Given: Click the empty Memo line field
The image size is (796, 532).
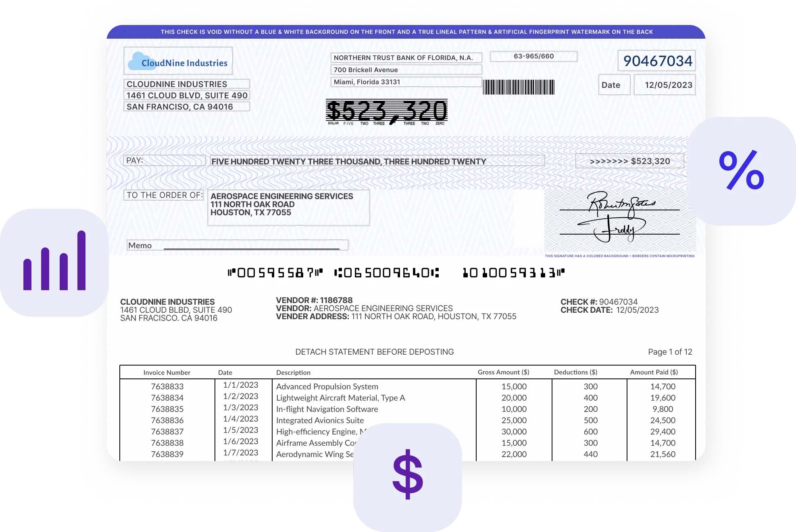Looking at the screenshot, I should (x=251, y=245).
